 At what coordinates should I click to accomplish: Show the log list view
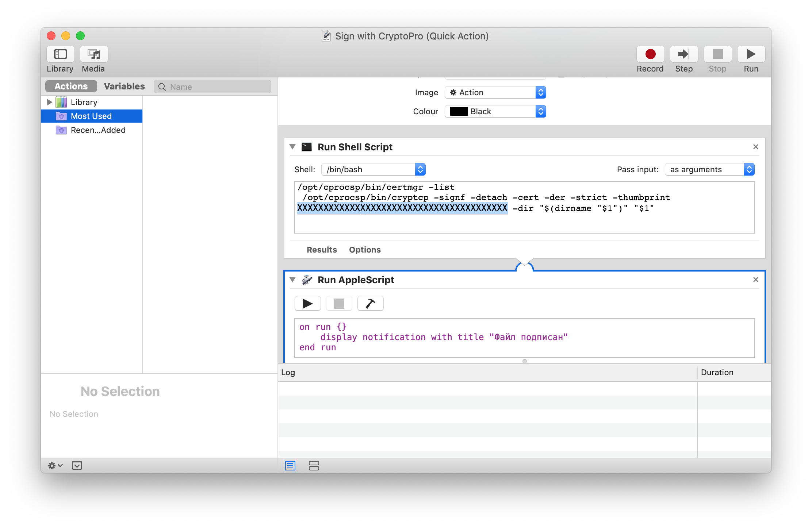point(290,466)
